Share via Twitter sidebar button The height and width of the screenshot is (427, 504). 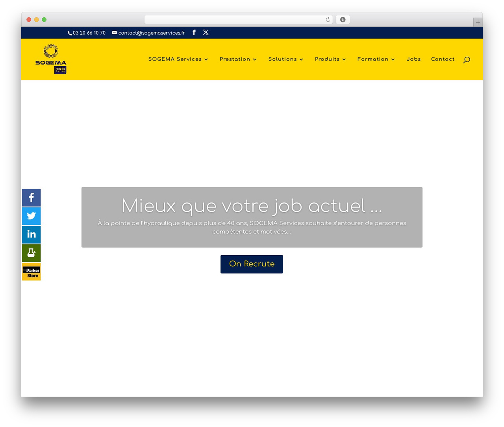point(31,216)
